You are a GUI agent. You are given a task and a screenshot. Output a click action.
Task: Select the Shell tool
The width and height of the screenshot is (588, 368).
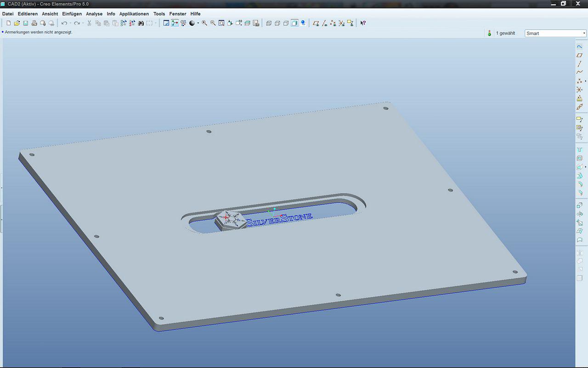pos(579,158)
